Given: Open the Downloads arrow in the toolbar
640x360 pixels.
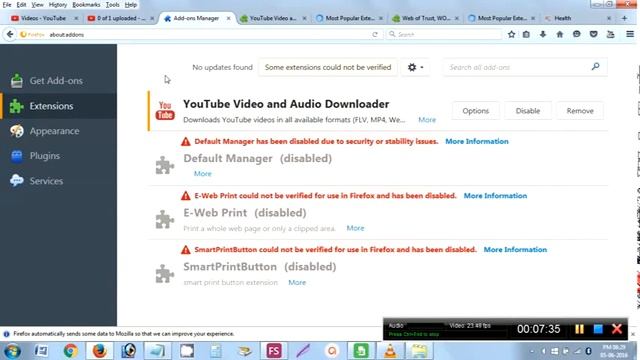Looking at the screenshot, I should 543,35.
